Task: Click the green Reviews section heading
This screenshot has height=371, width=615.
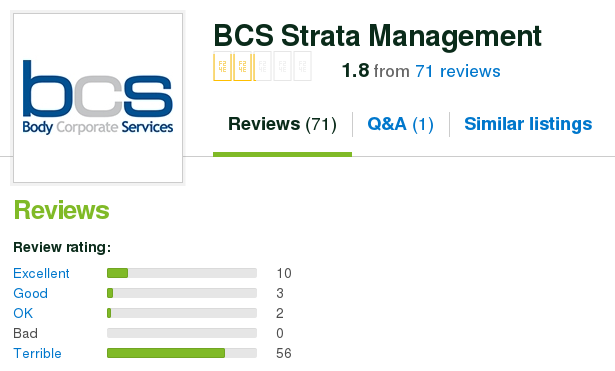Action: click(62, 210)
